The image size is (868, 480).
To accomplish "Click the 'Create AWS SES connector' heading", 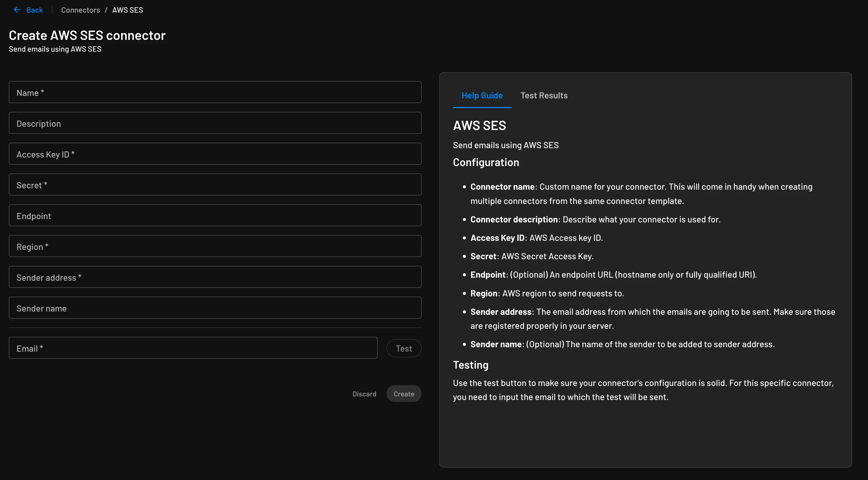I will pyautogui.click(x=87, y=35).
